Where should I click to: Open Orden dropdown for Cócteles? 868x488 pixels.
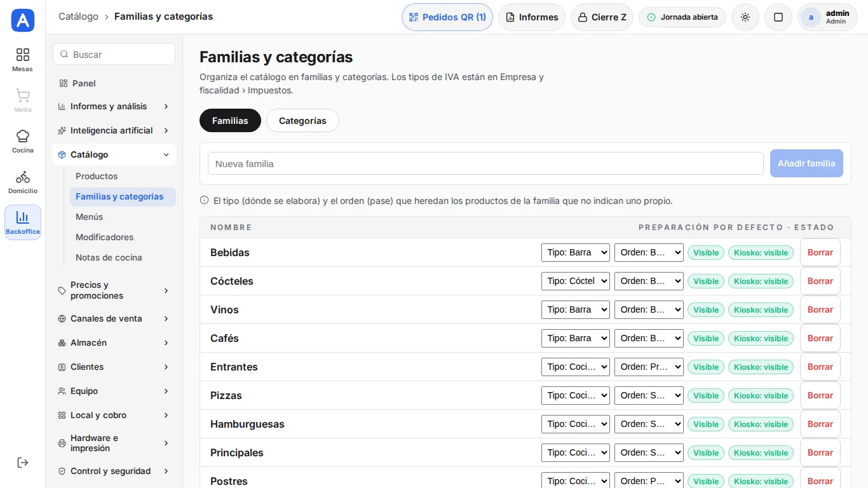pos(649,281)
